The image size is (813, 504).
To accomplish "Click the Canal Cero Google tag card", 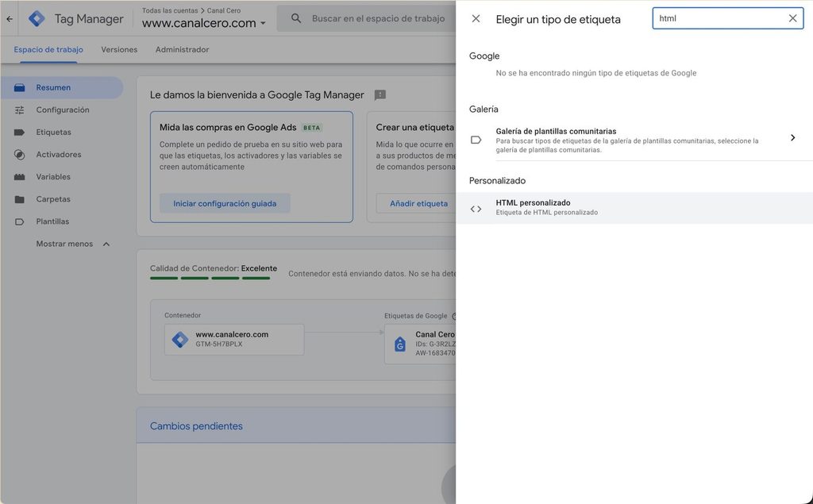I will 420,344.
